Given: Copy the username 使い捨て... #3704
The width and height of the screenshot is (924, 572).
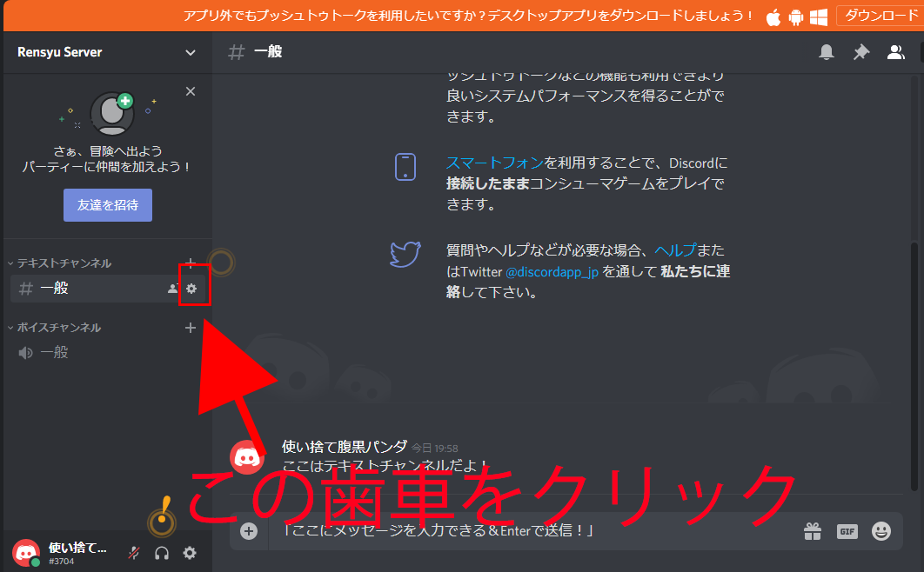Looking at the screenshot, I should [x=77, y=553].
